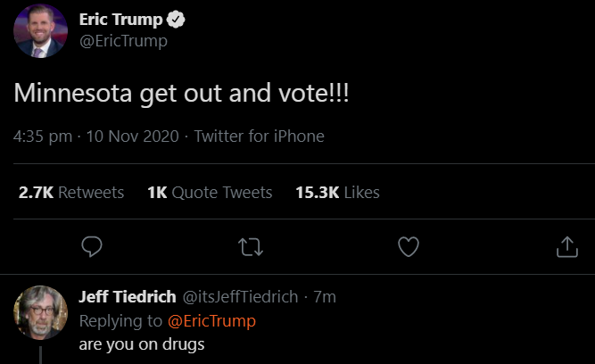Viewport: 595px width, 364px height.
Task: Click the Twitter for iPhone source link
Action: (259, 136)
